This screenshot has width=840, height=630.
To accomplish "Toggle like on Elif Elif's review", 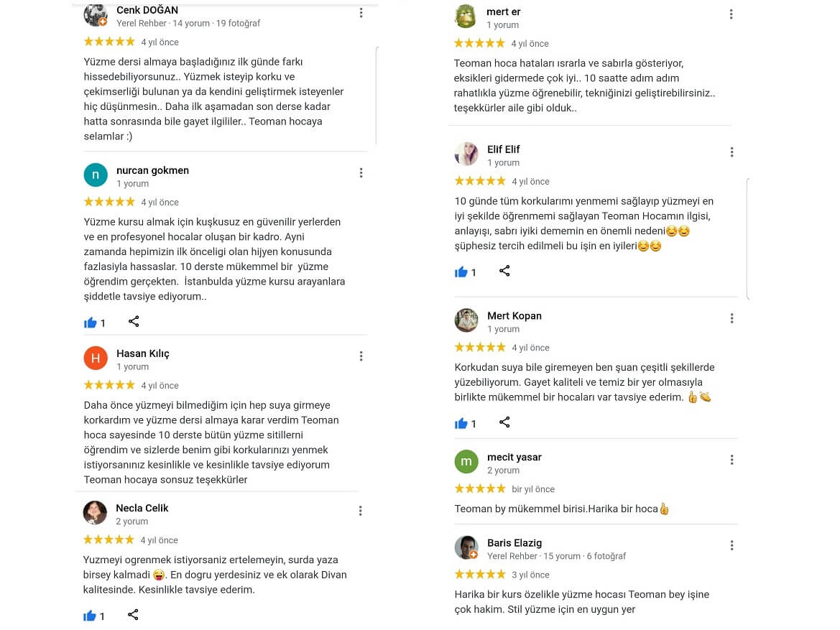I will click(461, 272).
